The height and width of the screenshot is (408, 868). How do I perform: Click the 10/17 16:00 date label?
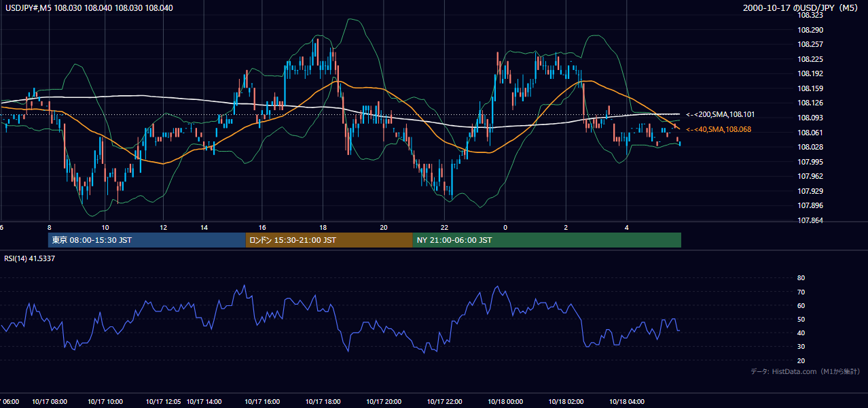(x=262, y=402)
